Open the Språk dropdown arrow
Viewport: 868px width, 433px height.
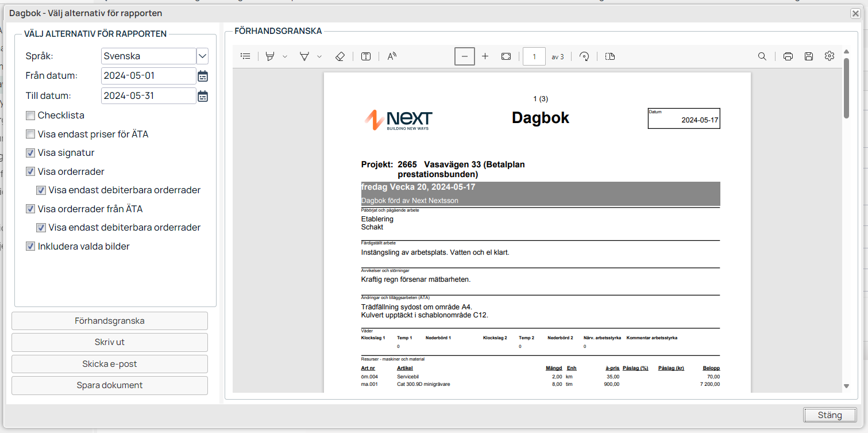tap(202, 56)
